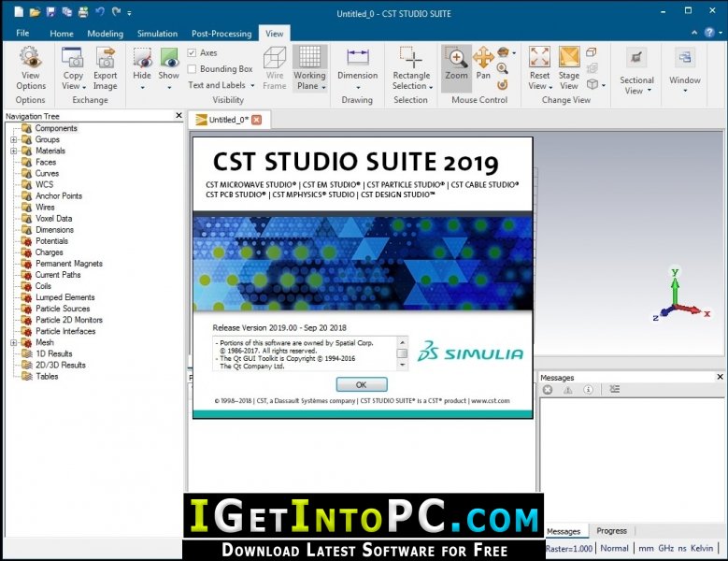Click OK in the splash dialog
Screen dimensions: 728x561
362,384
